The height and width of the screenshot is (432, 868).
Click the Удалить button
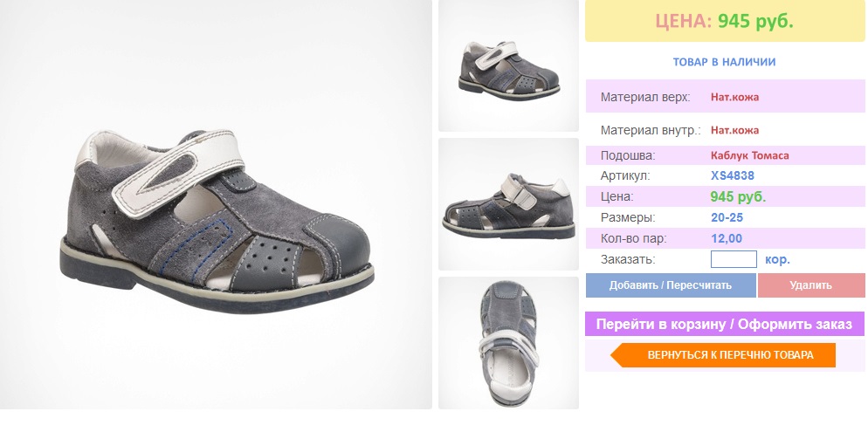point(810,285)
